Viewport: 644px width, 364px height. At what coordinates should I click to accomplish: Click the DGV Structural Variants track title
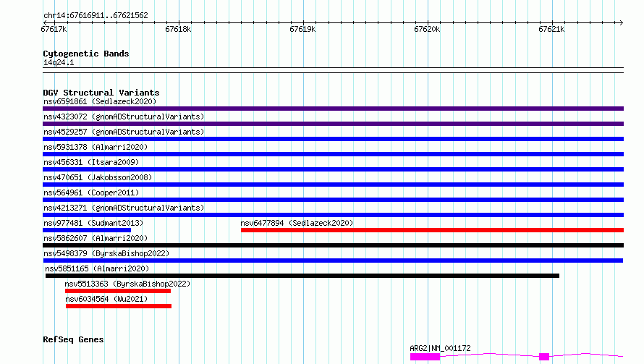pos(101,93)
